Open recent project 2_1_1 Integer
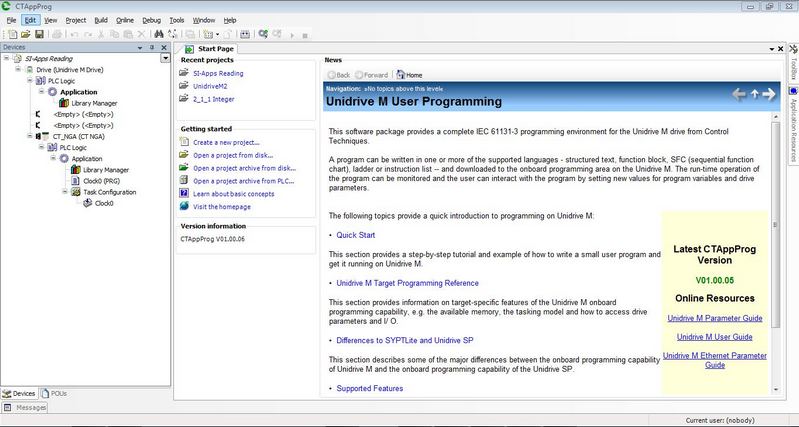This screenshot has height=427, width=799. pyautogui.click(x=214, y=99)
